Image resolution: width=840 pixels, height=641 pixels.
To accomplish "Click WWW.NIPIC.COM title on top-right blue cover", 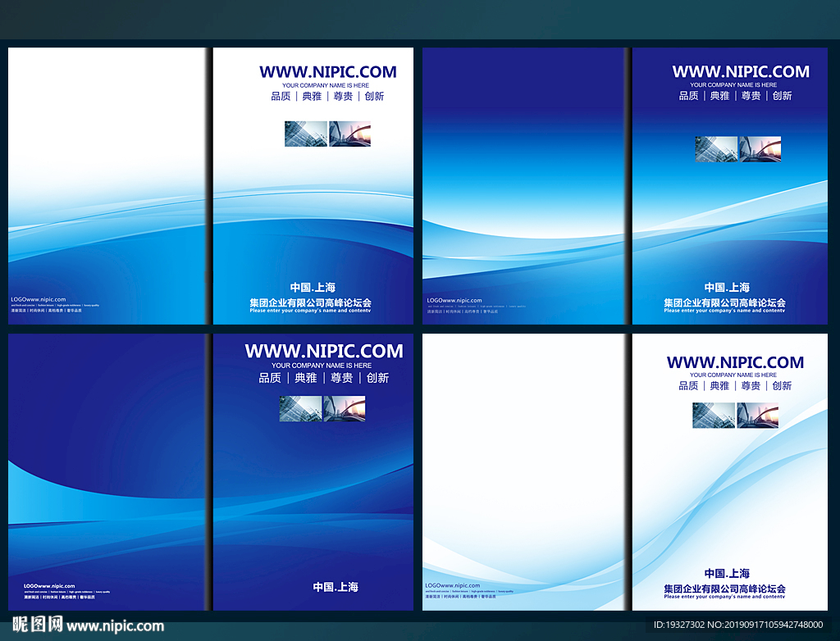I will [741, 71].
